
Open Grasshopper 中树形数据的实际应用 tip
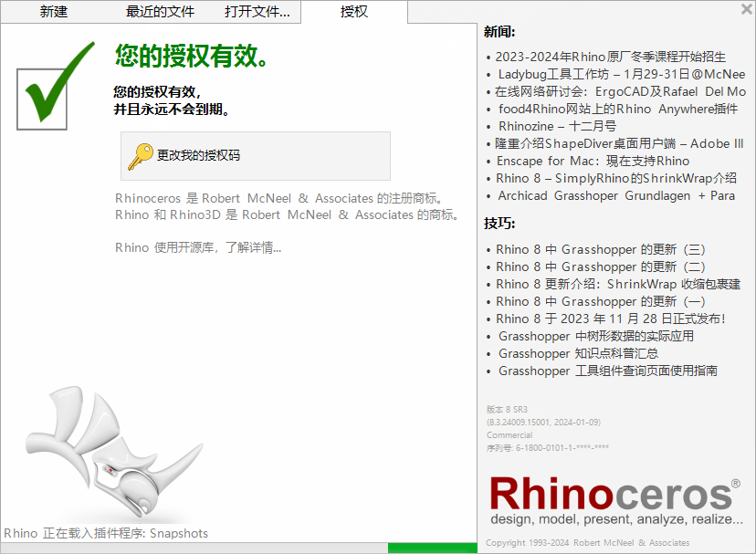(x=596, y=336)
